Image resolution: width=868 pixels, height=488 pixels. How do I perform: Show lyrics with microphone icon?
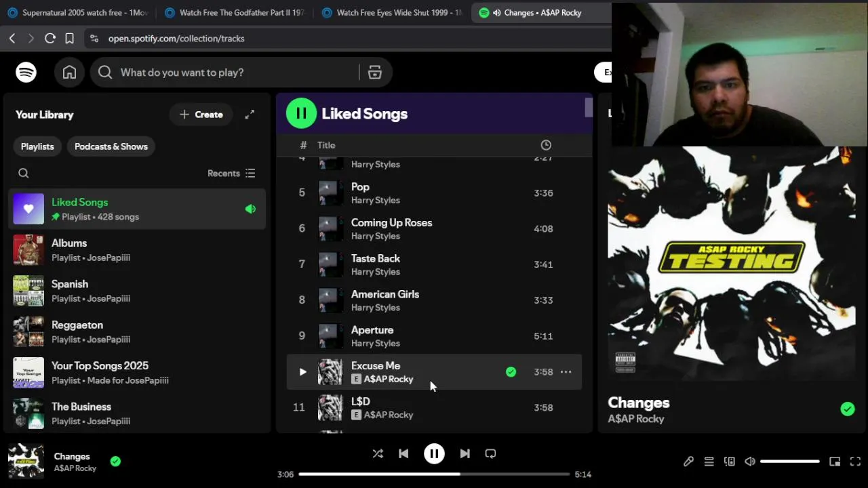(x=688, y=462)
